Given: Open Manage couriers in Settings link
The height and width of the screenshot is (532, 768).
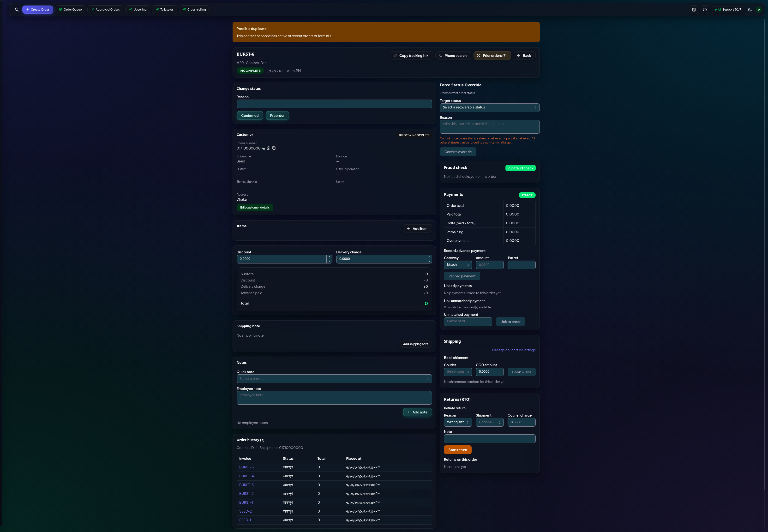Looking at the screenshot, I should tap(513, 350).
